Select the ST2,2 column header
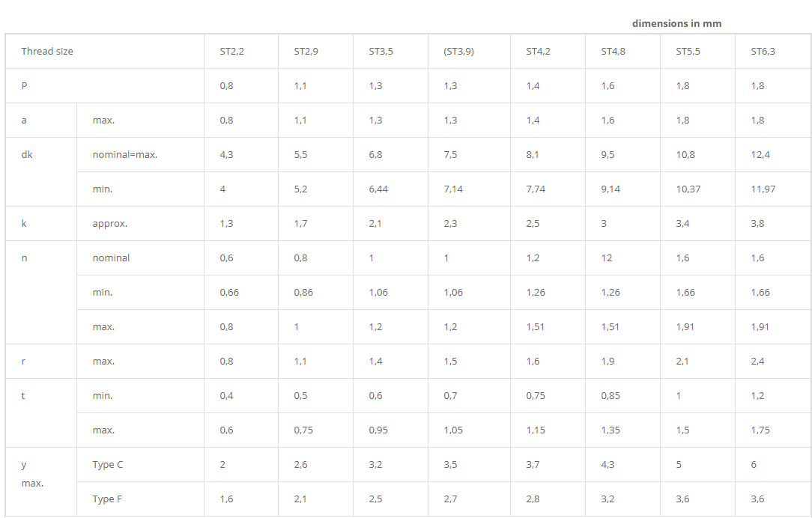 [231, 52]
